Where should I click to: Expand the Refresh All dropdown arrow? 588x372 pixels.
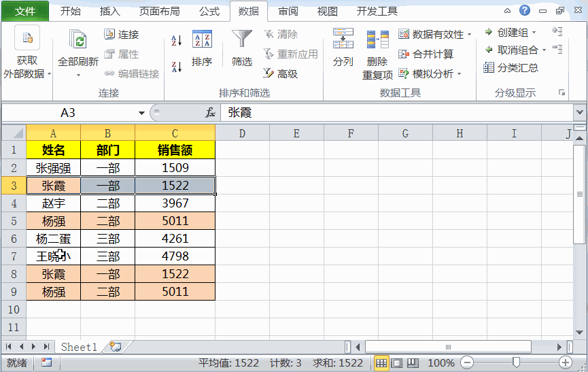[78, 75]
